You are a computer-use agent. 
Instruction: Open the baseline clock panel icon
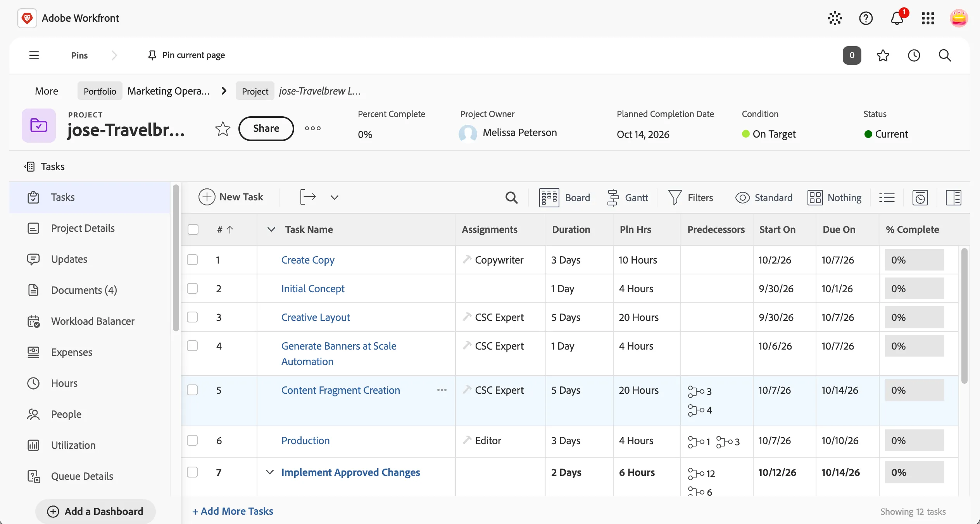point(920,198)
